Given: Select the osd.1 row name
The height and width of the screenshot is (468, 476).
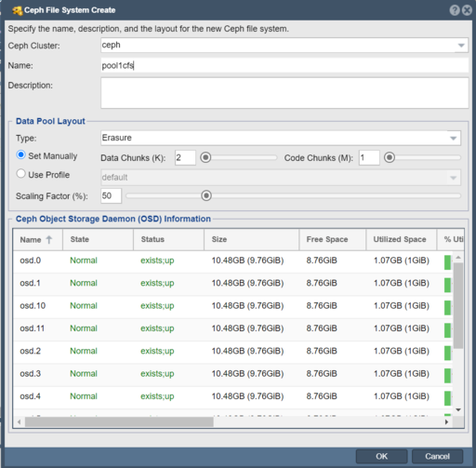Looking at the screenshot, I should click(x=31, y=283).
